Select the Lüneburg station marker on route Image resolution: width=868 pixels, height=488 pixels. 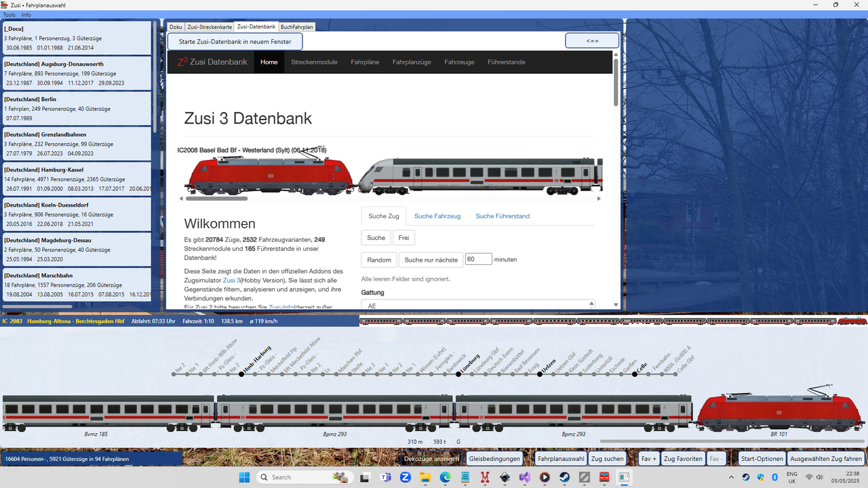point(459,373)
